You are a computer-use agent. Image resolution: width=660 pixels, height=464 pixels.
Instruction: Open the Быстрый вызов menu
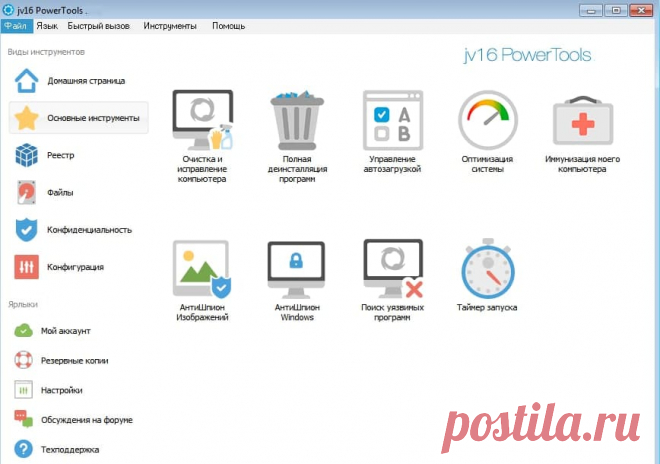(98, 26)
